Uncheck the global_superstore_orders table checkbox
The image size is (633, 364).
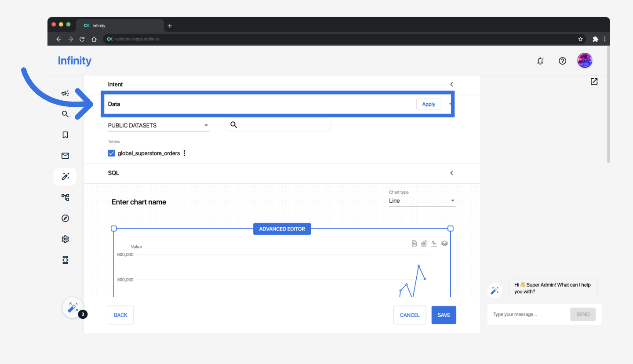tap(112, 153)
